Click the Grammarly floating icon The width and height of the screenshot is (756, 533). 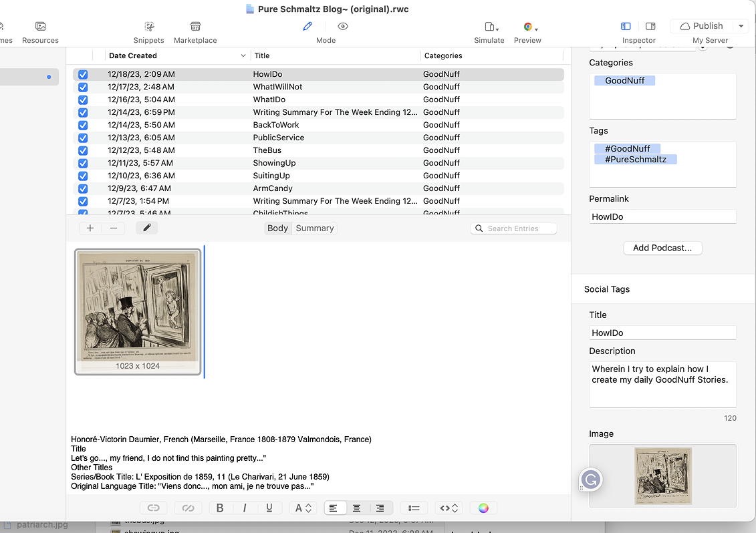[591, 480]
